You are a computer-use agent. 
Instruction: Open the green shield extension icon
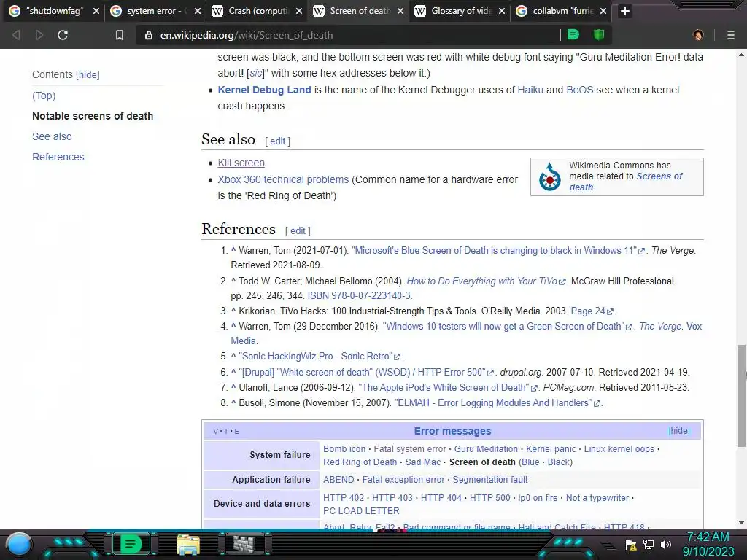tap(599, 35)
